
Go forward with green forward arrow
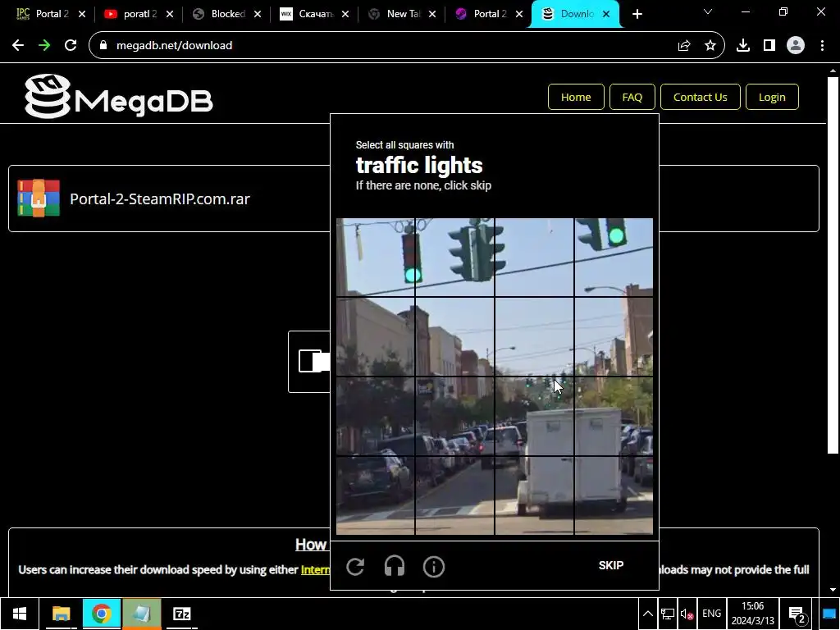(x=44, y=46)
